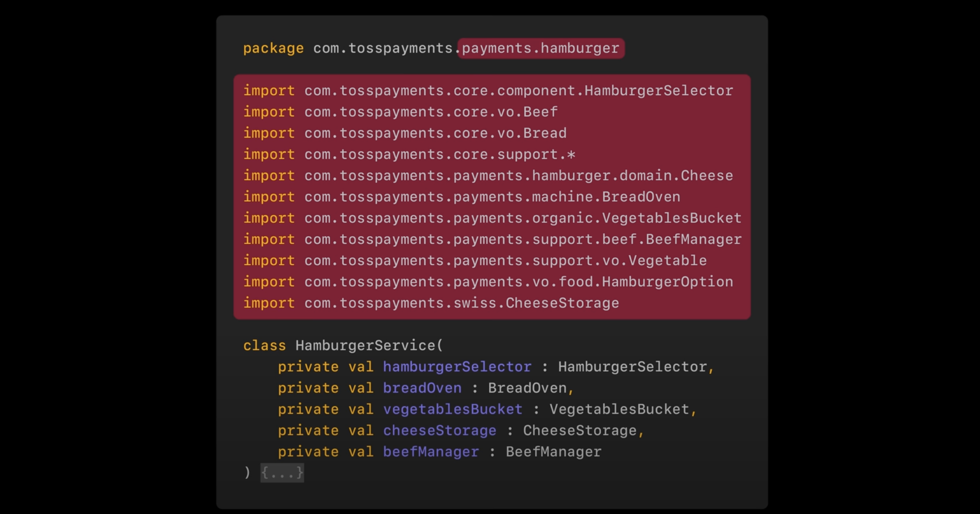The height and width of the screenshot is (514, 980).
Task: Click the highlighted payments.hamburger package segment
Action: tap(540, 48)
